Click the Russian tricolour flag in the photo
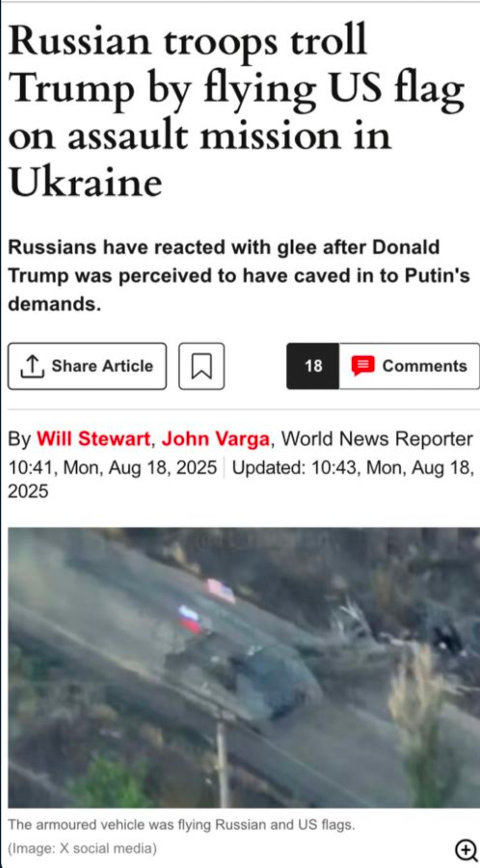480x868 pixels. coord(190,619)
